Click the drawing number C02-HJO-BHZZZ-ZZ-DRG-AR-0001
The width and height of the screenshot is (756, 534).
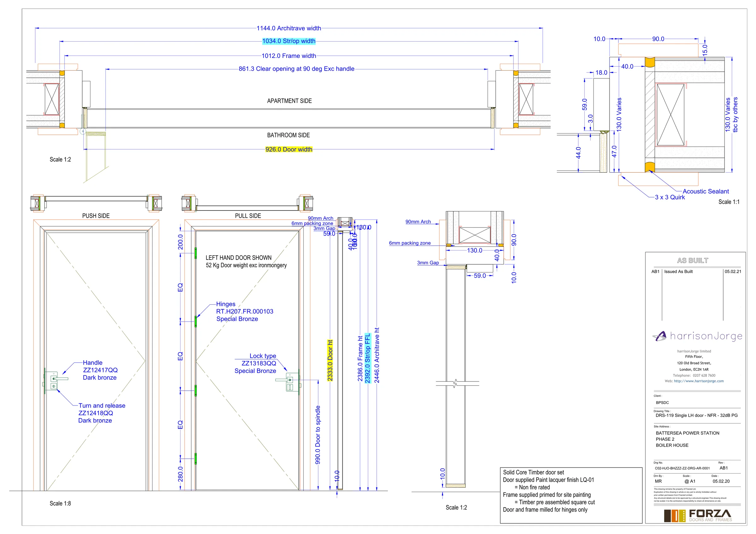tap(682, 468)
